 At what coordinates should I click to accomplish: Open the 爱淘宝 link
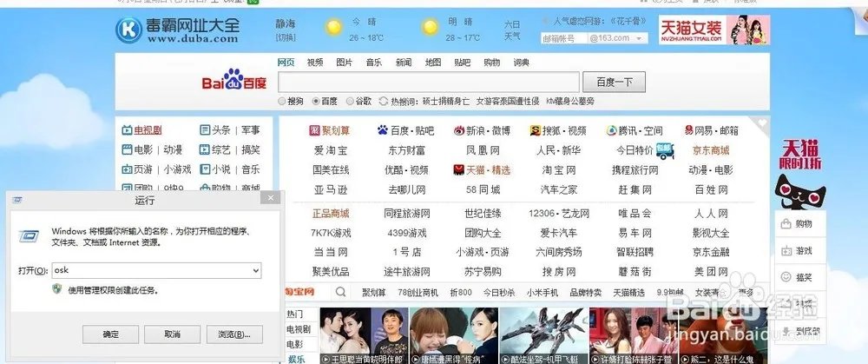[x=331, y=150]
